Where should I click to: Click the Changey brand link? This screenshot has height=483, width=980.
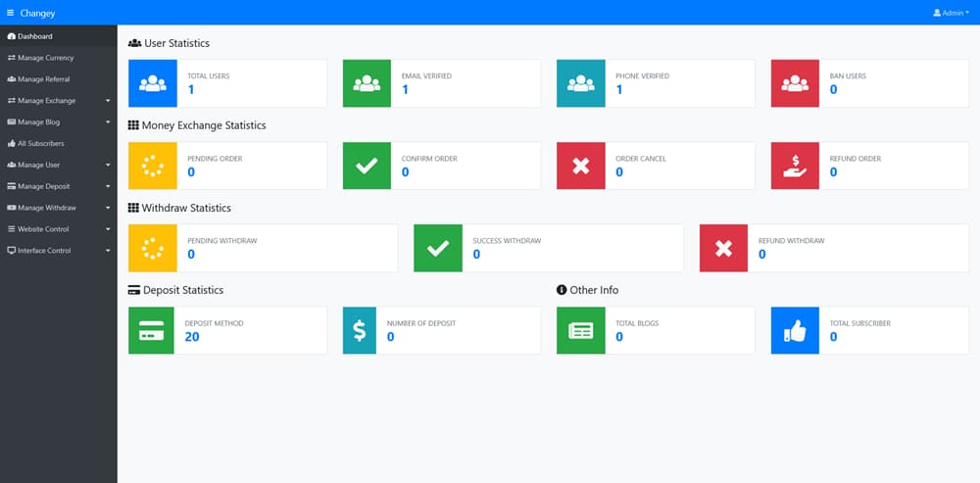[x=37, y=13]
